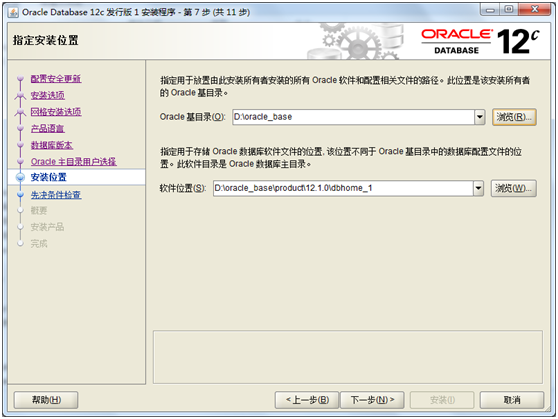This screenshot has height=419, width=558.
Task: Select the 数据库版本 step
Action: pos(52,145)
